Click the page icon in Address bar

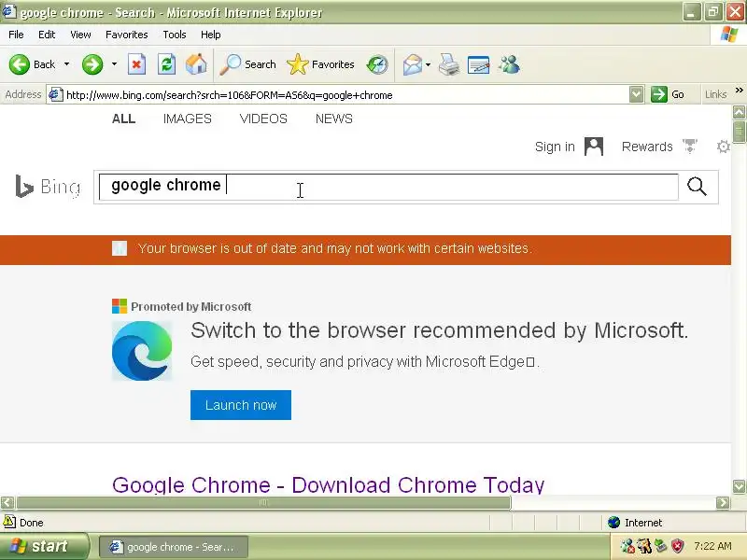click(55, 94)
